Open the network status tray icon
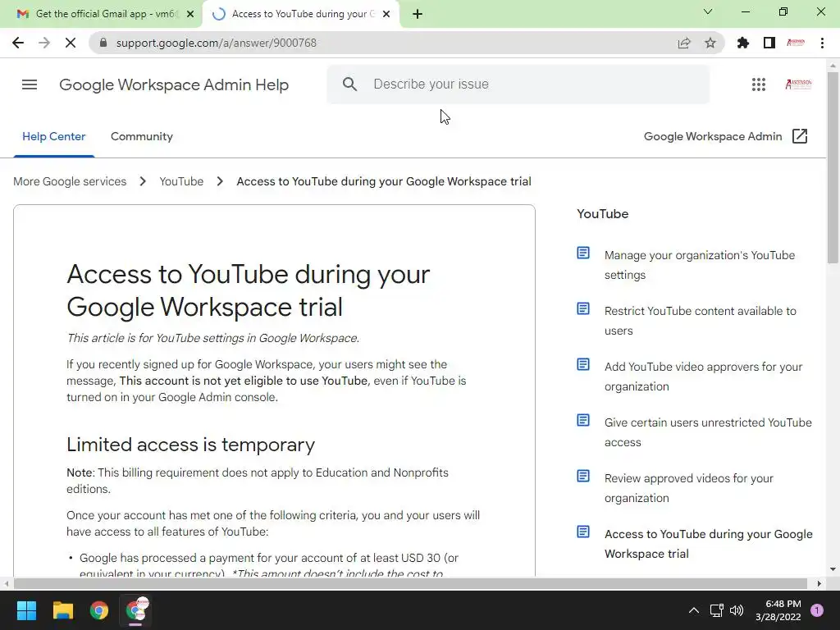 (717, 610)
